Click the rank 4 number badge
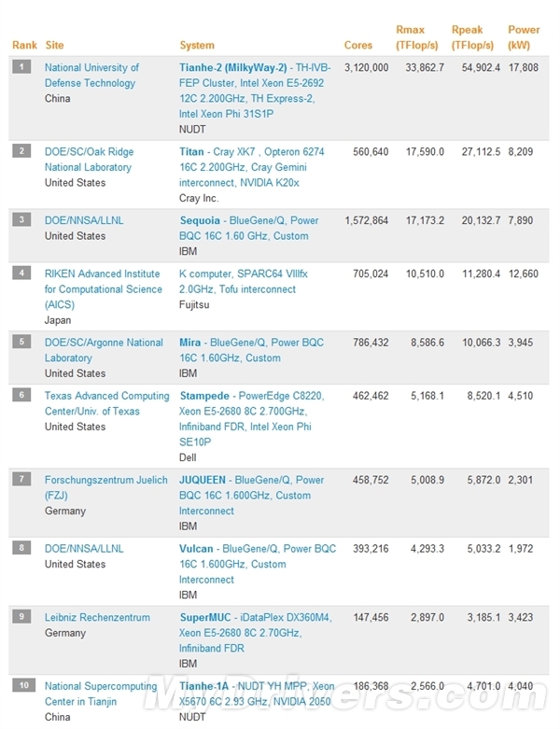The height and width of the screenshot is (729, 560). click(23, 273)
